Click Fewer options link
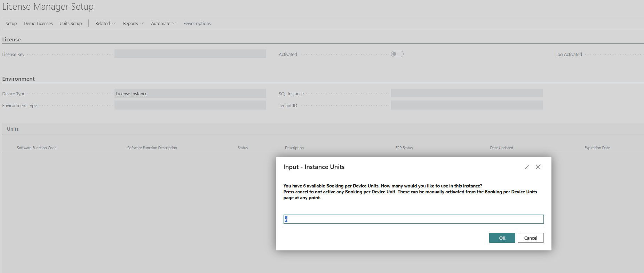 pos(197,23)
